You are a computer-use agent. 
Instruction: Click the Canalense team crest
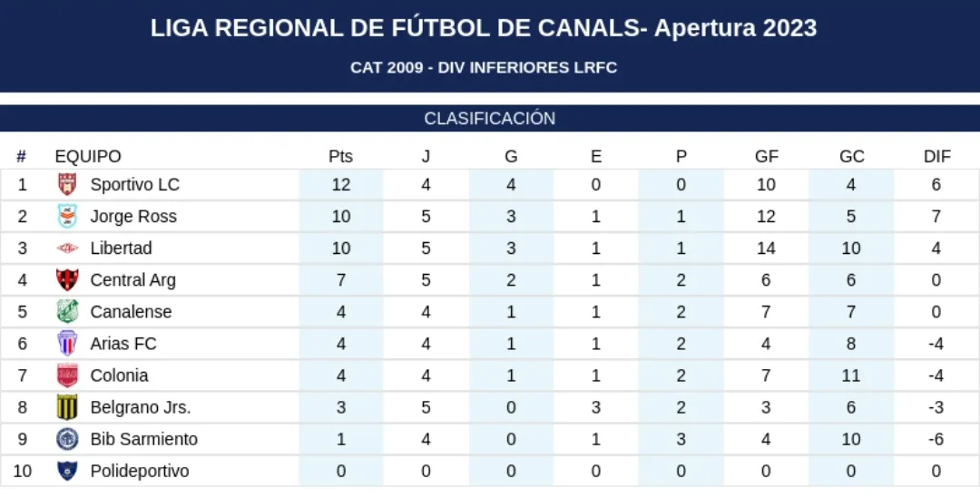[x=67, y=312]
